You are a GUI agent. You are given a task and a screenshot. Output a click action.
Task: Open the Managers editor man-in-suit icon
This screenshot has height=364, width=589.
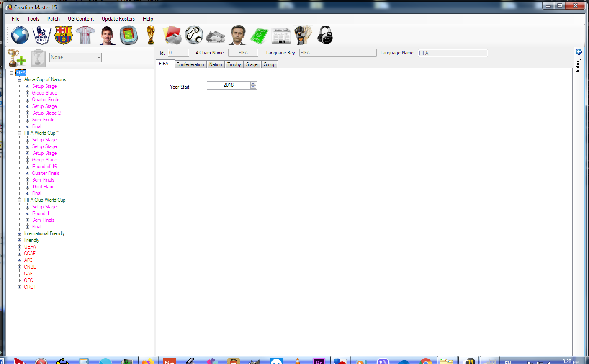click(238, 35)
